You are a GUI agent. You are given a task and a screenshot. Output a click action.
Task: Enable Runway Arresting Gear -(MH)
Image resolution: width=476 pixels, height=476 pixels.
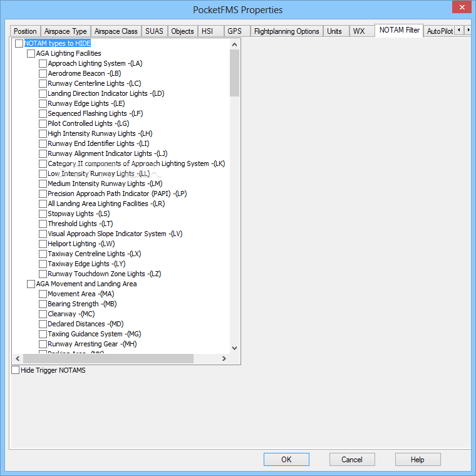pyautogui.click(x=43, y=344)
